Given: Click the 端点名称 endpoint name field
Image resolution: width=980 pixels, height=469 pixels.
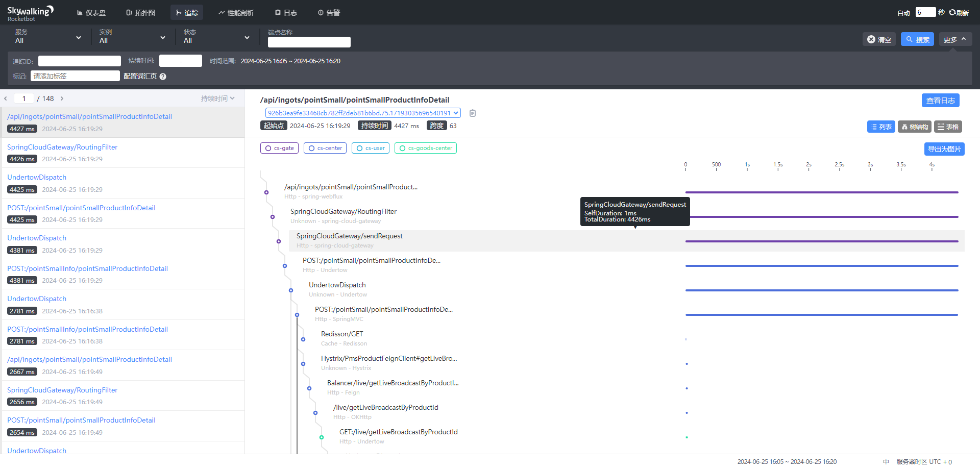Looking at the screenshot, I should coord(309,42).
